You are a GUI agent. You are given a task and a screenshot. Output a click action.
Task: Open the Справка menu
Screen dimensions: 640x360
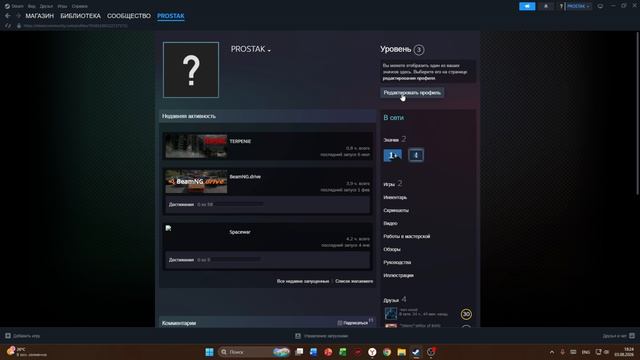80,6
